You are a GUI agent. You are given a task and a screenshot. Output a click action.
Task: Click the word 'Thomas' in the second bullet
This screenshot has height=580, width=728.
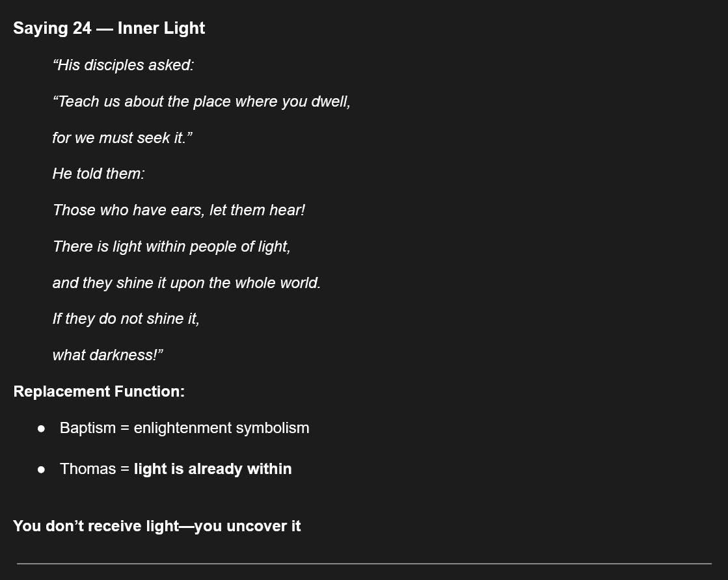pos(87,469)
